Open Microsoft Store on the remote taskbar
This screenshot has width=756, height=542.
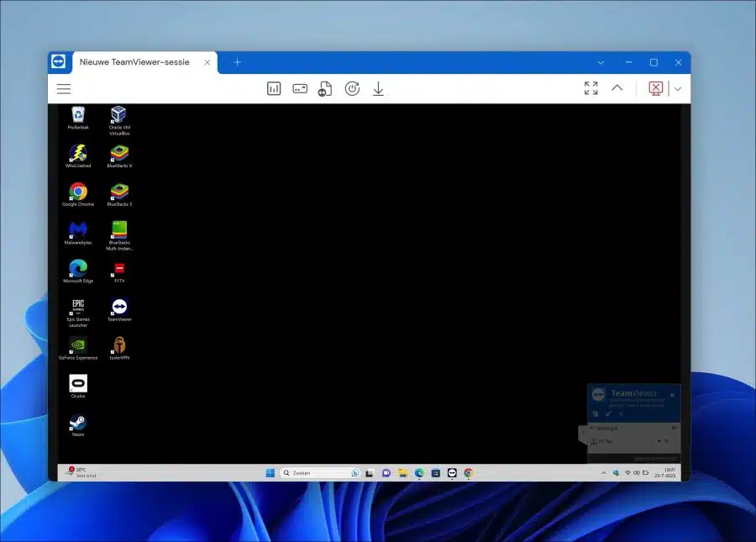coord(435,473)
